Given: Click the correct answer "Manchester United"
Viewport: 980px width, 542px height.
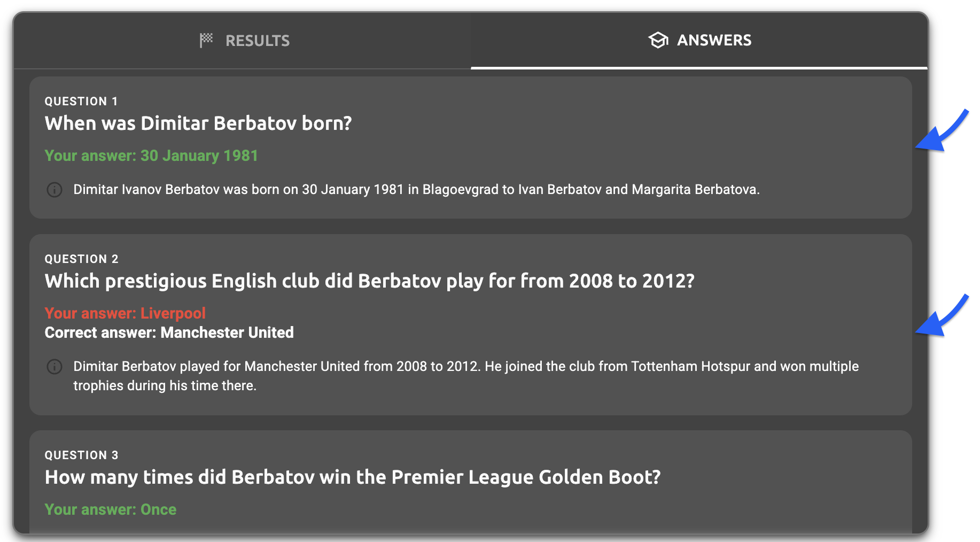Looking at the screenshot, I should [169, 332].
